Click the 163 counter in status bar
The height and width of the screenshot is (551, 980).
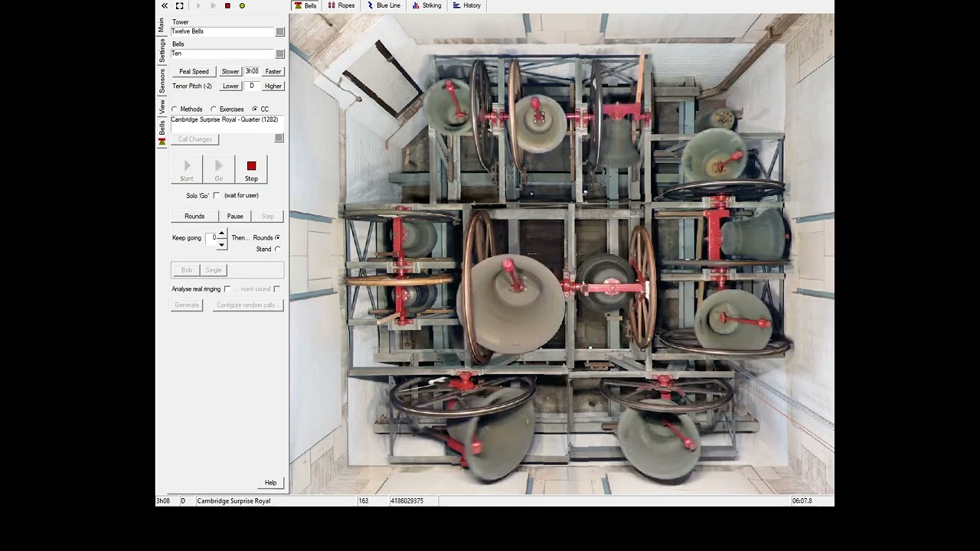(364, 500)
